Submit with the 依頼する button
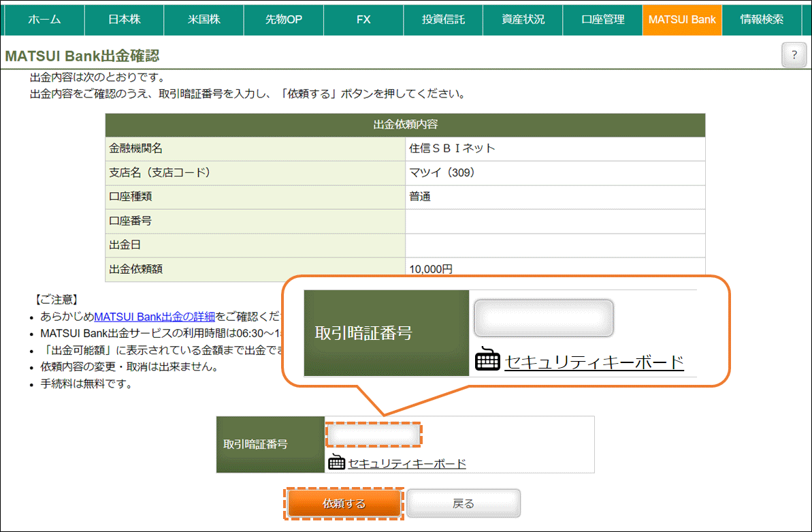 (x=344, y=503)
